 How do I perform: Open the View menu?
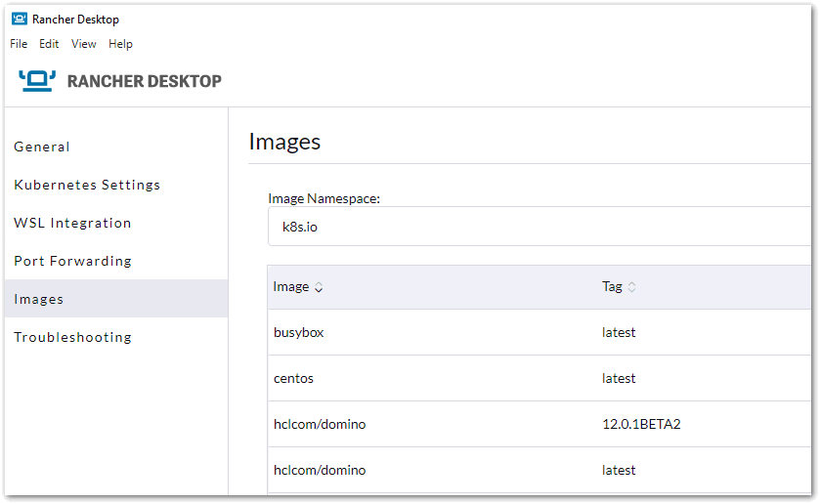point(84,44)
